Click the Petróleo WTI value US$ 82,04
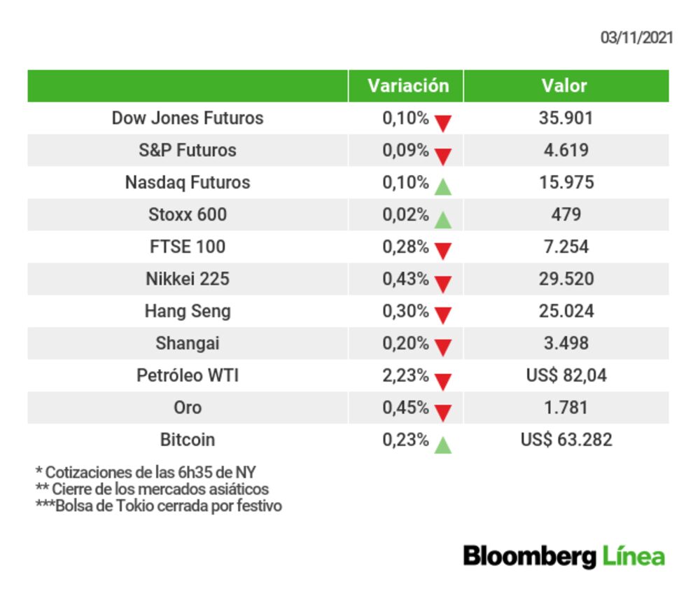This screenshot has width=700, height=589. pyautogui.click(x=566, y=375)
